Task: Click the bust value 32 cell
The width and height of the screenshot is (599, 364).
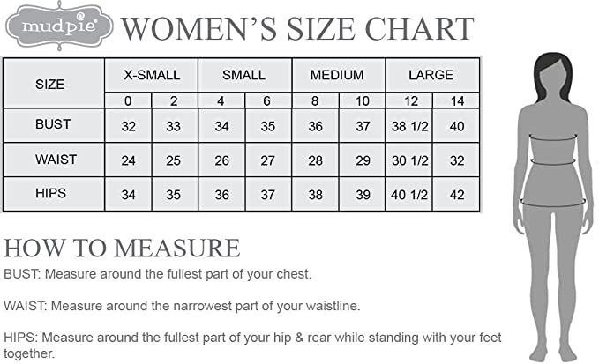Action: pyautogui.click(x=129, y=126)
